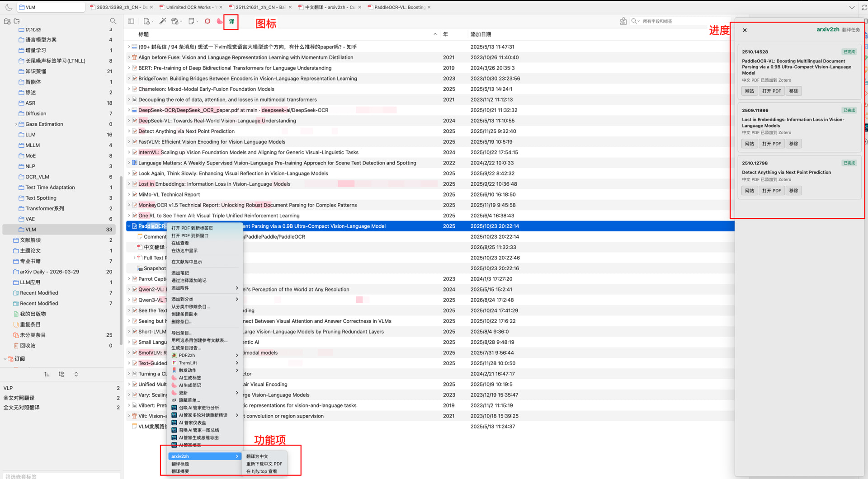Click the collection search magnifier icon

[113, 21]
